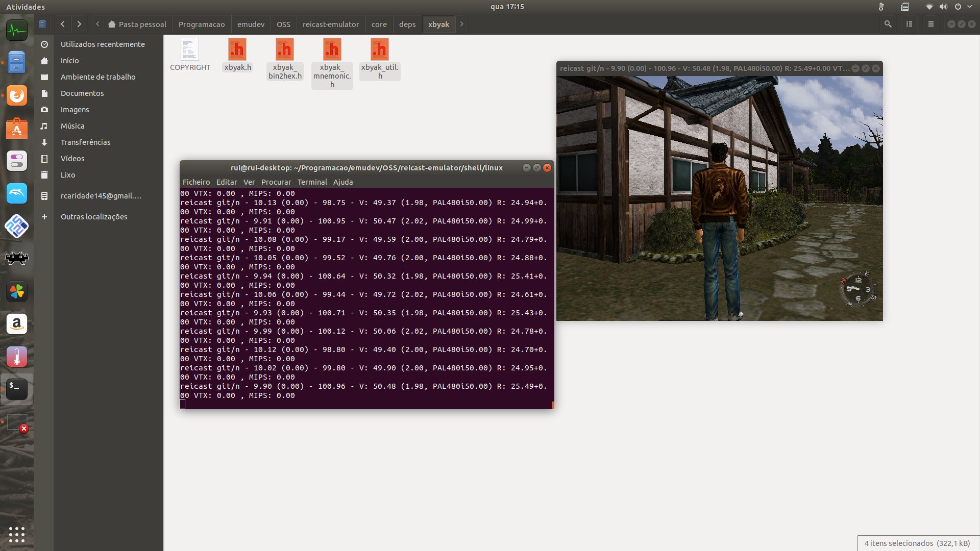Viewport: 980px width, 551px height.
Task: Open Amazon from the dock
Action: click(x=17, y=324)
